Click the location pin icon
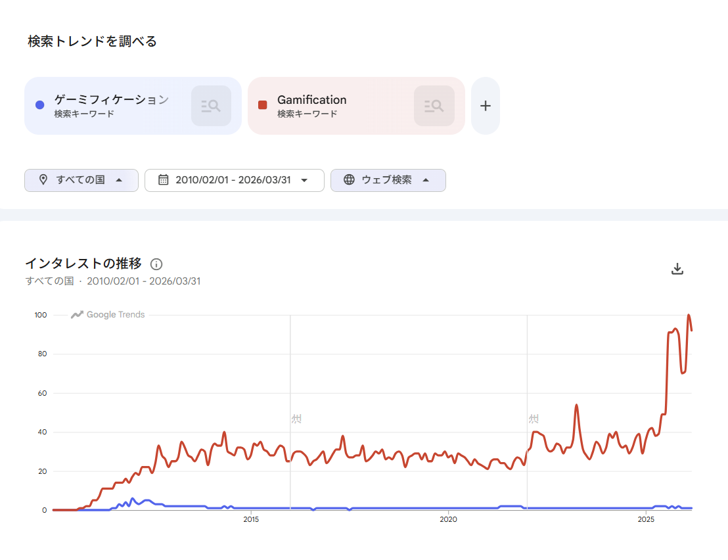 coord(43,180)
